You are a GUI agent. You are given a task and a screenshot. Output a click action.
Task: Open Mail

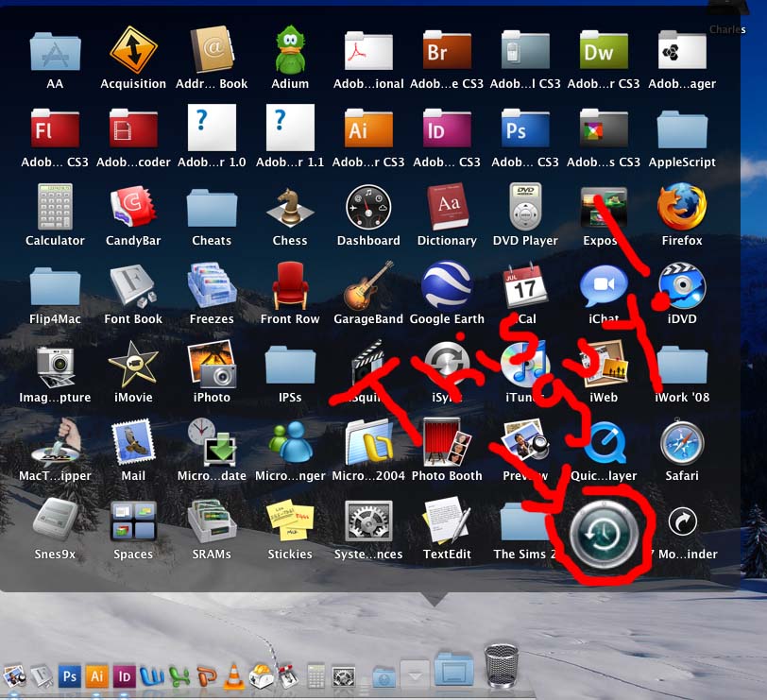pyautogui.click(x=133, y=443)
